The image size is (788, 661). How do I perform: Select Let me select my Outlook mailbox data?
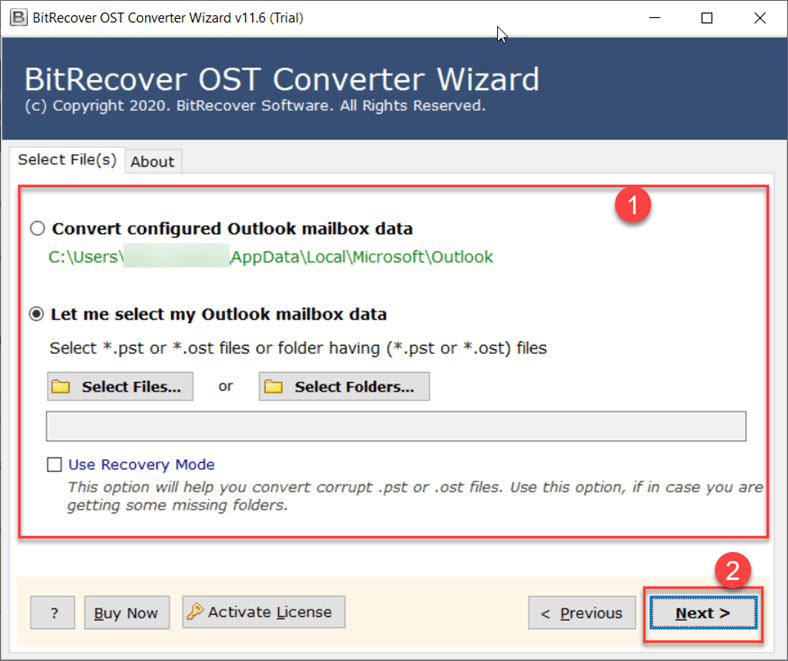point(37,314)
